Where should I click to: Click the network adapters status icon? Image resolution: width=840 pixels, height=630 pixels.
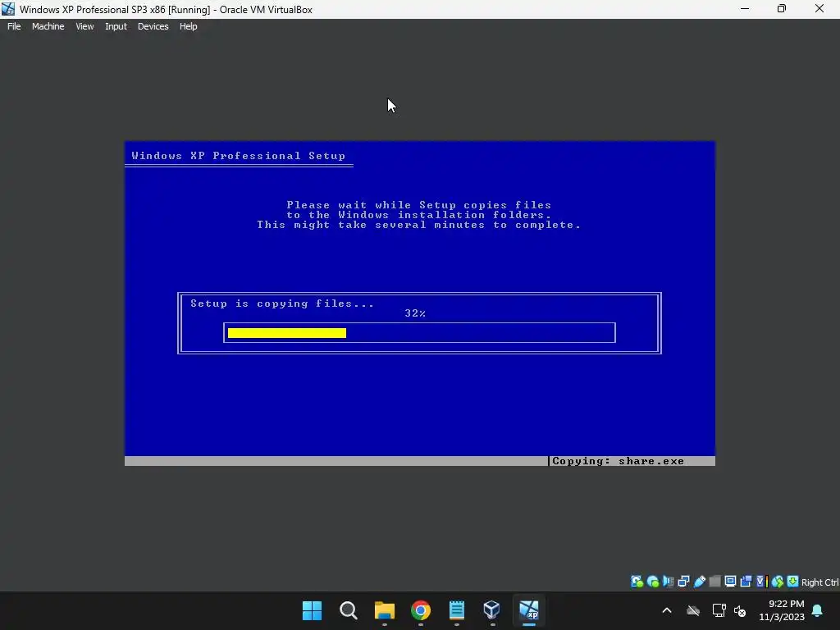[x=683, y=582]
